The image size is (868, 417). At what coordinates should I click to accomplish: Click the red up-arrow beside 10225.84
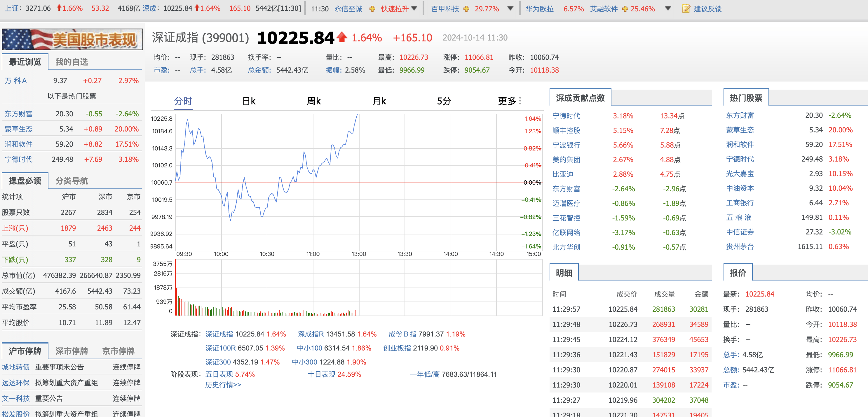coord(342,38)
